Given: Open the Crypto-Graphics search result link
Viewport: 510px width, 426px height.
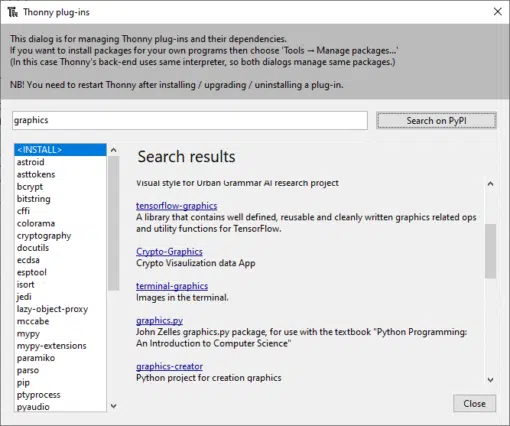Looking at the screenshot, I should coord(169,252).
